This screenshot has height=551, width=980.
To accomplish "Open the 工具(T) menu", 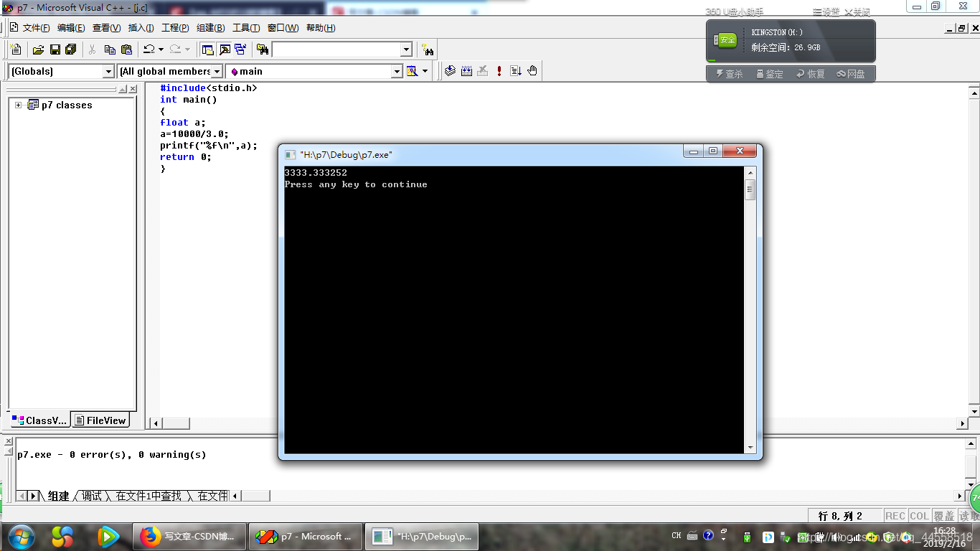I will 245,28.
